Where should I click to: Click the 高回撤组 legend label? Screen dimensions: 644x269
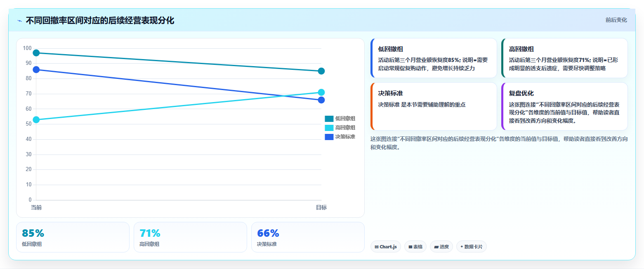[345, 128]
